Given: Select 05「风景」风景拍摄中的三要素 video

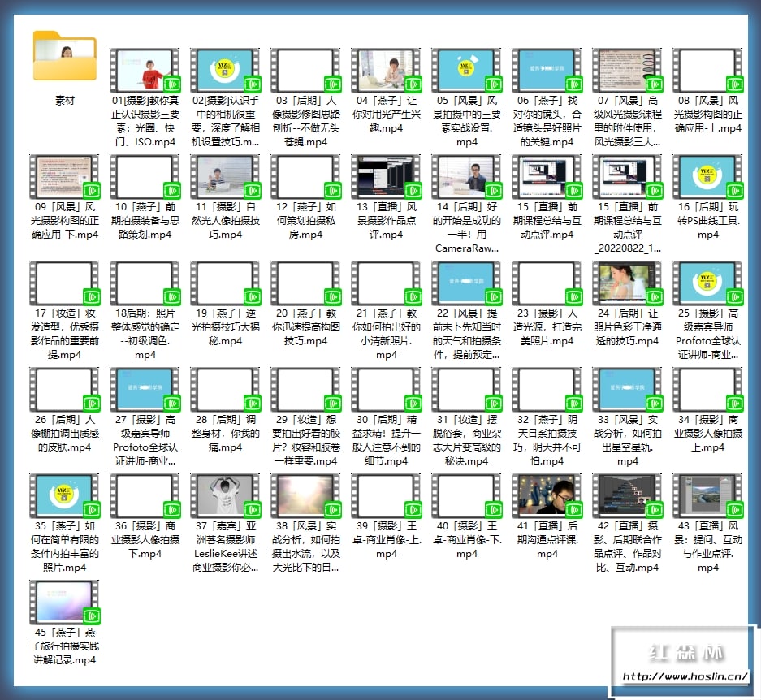Looking at the screenshot, I should 466,71.
